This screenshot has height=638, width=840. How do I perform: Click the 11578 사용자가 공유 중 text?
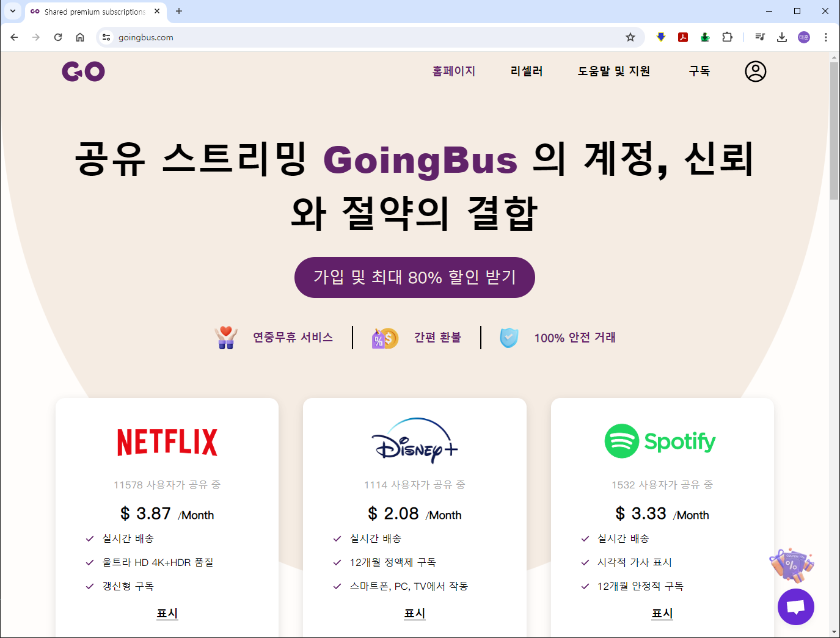click(167, 485)
